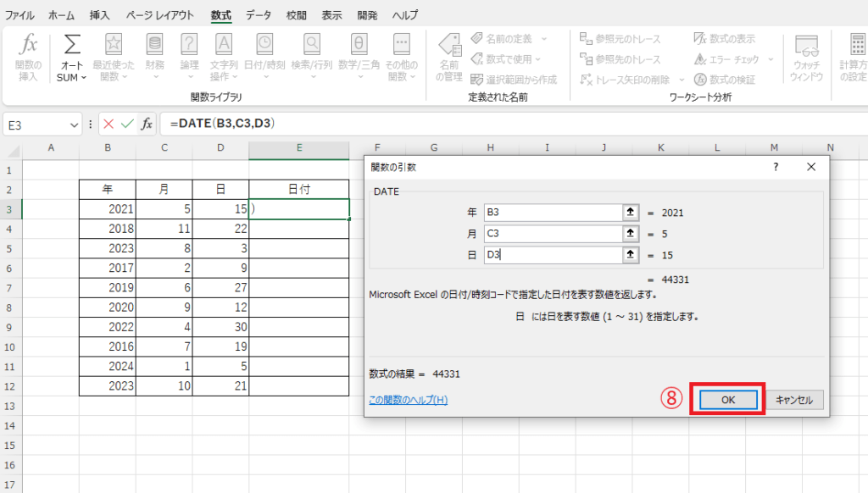
Task: Click the select-all corner triangle
Action: tap(12, 151)
